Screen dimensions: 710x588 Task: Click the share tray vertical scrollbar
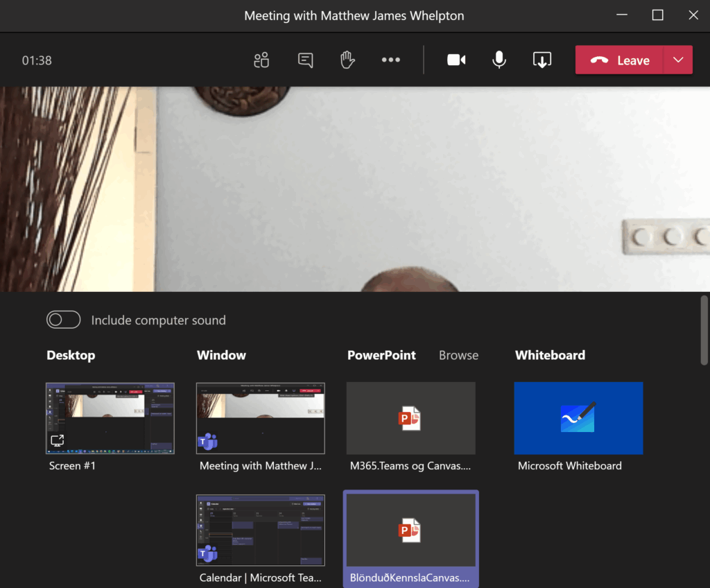pos(704,329)
